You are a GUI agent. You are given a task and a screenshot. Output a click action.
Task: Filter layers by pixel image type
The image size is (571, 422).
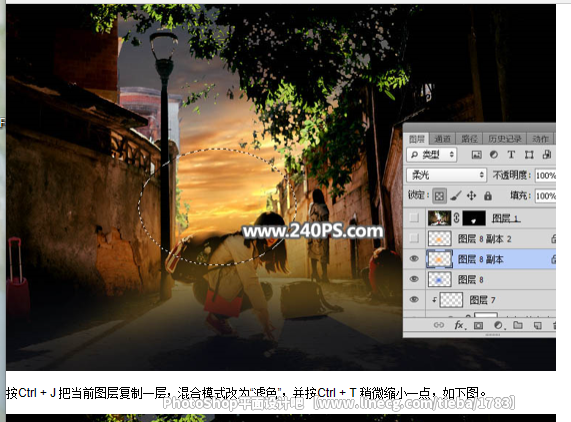476,155
